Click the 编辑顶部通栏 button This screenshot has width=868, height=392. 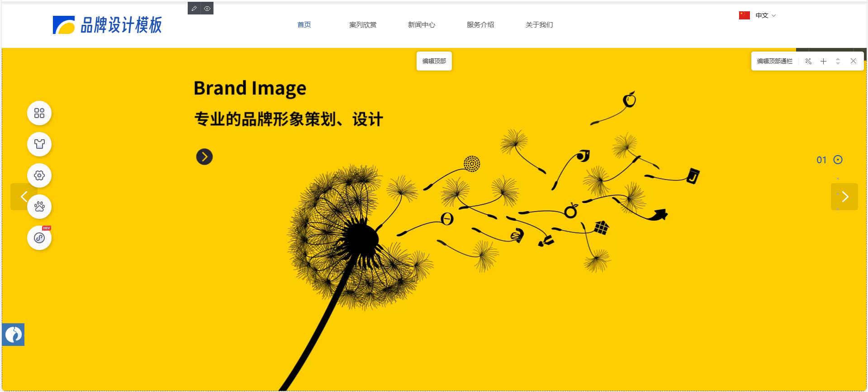point(775,61)
